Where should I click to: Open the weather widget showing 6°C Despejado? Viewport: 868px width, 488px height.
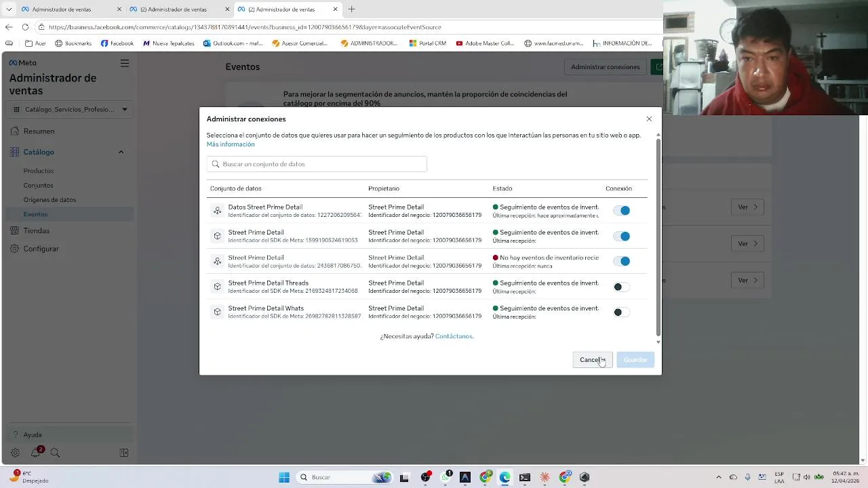pyautogui.click(x=28, y=477)
